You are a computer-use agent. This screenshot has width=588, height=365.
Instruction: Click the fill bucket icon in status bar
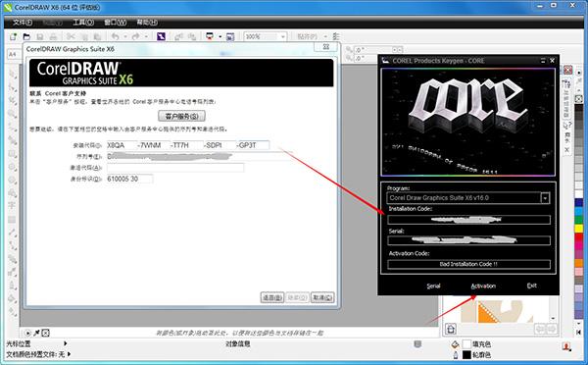(456, 344)
